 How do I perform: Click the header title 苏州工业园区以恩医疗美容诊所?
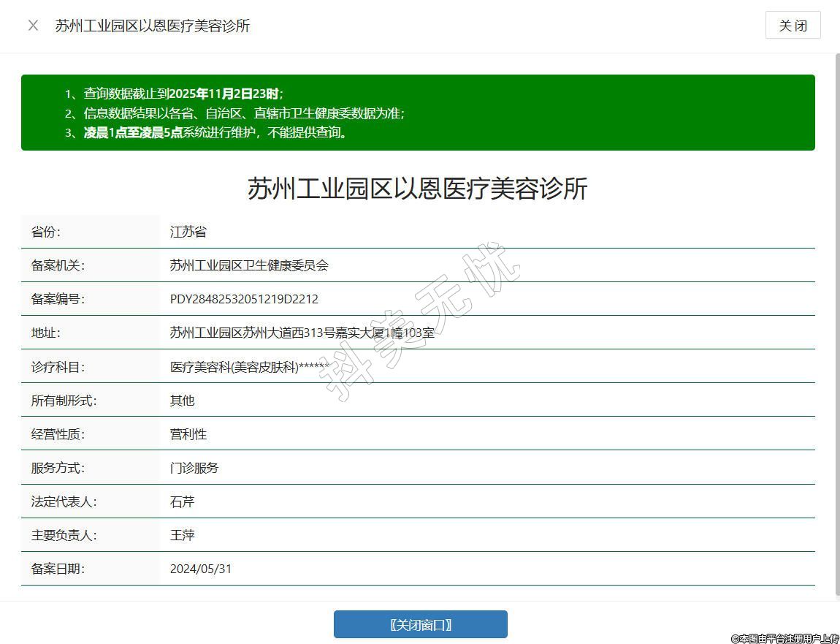point(152,26)
